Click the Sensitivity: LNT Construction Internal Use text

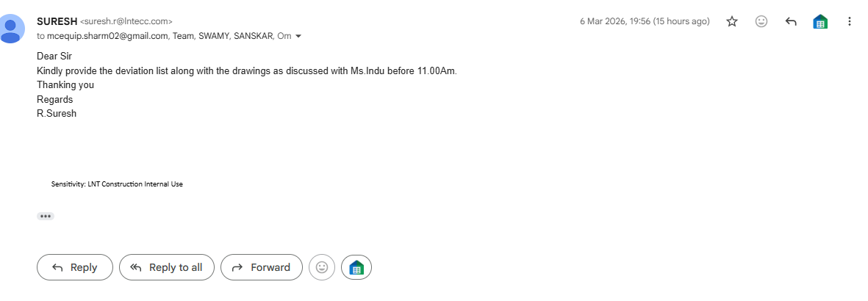pyautogui.click(x=117, y=184)
